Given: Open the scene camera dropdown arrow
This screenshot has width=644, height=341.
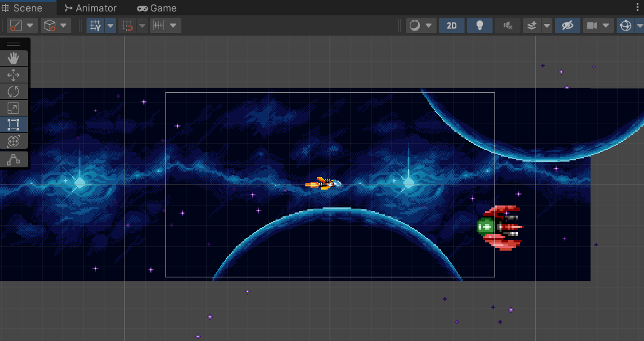Looking at the screenshot, I should (x=606, y=25).
